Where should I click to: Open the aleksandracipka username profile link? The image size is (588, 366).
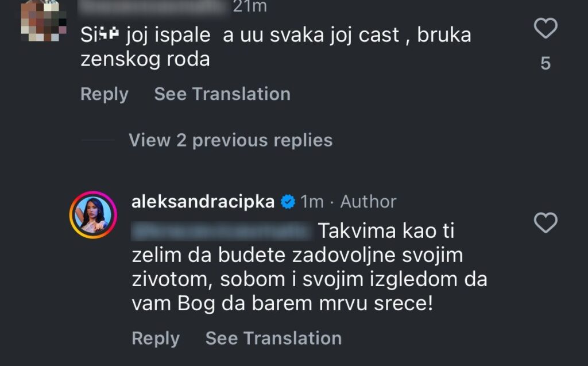pos(203,202)
